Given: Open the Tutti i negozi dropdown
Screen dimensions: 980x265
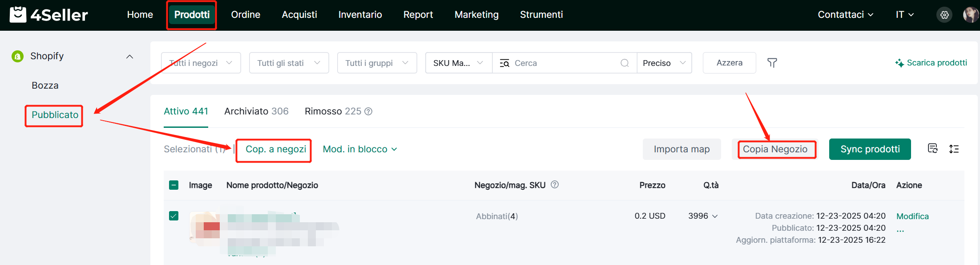Looking at the screenshot, I should [x=201, y=63].
